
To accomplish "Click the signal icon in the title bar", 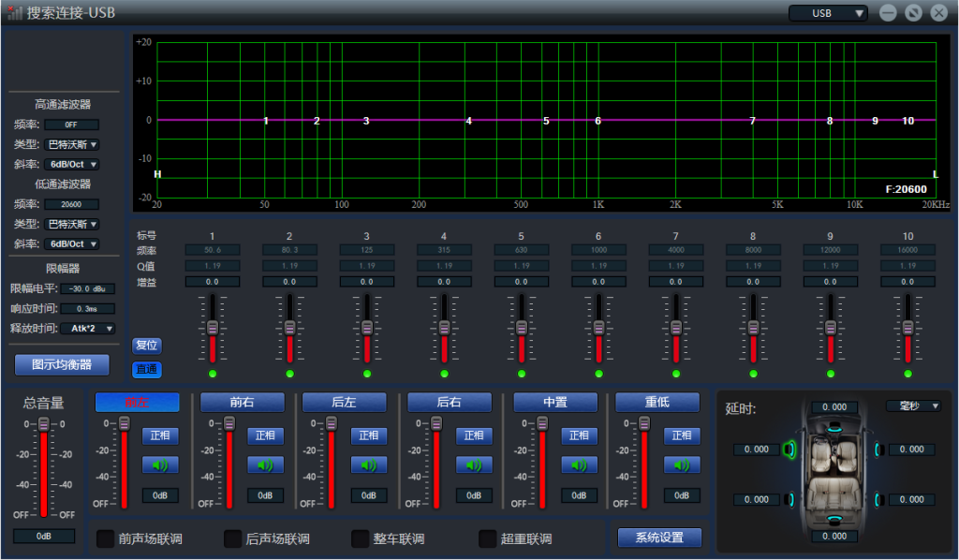I will [x=15, y=12].
